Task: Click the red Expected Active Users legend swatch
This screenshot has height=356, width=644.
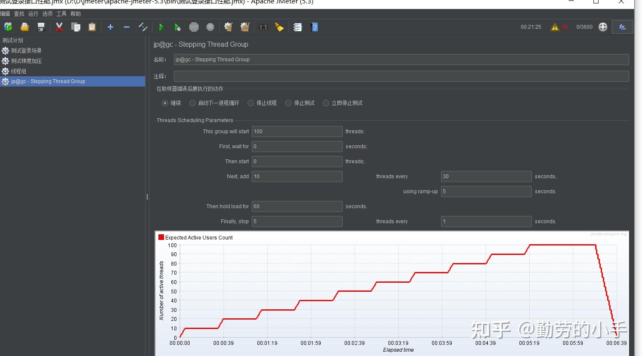Action: pos(161,237)
